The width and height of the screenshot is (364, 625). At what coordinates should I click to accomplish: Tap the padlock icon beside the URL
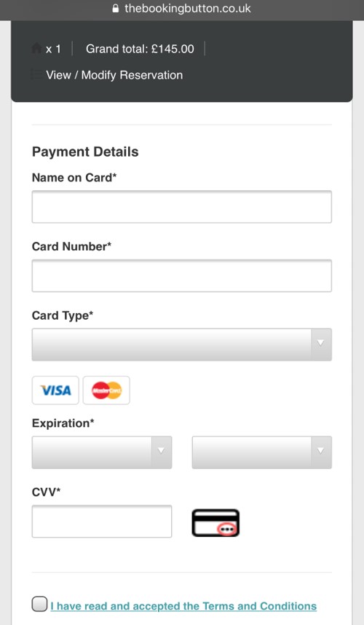pos(116,8)
